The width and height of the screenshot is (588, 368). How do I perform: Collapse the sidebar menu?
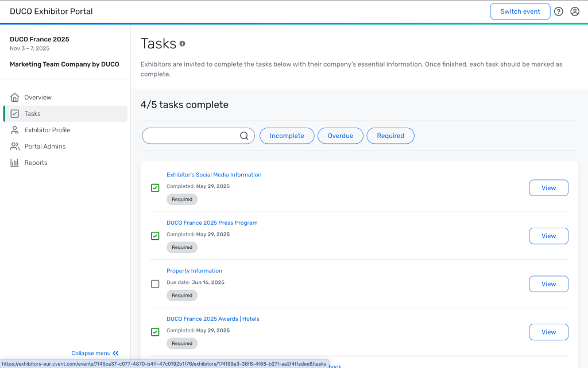point(95,353)
